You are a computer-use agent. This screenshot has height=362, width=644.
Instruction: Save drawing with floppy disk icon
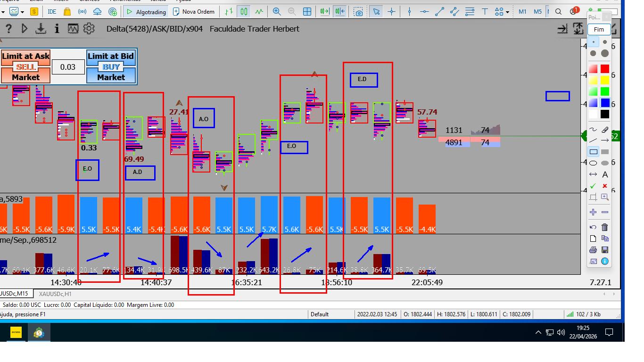tap(605, 250)
